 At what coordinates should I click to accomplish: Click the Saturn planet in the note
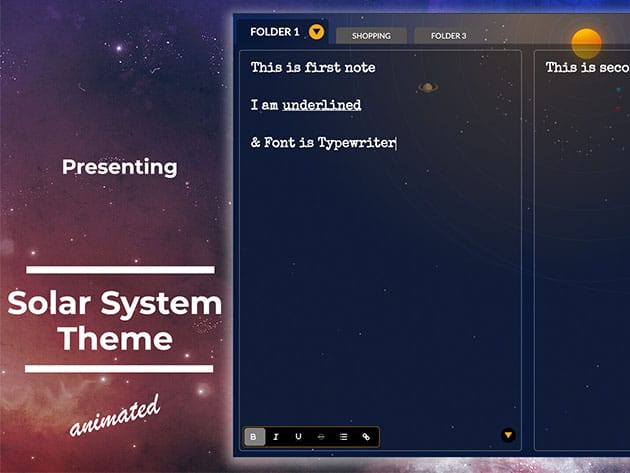pos(428,87)
